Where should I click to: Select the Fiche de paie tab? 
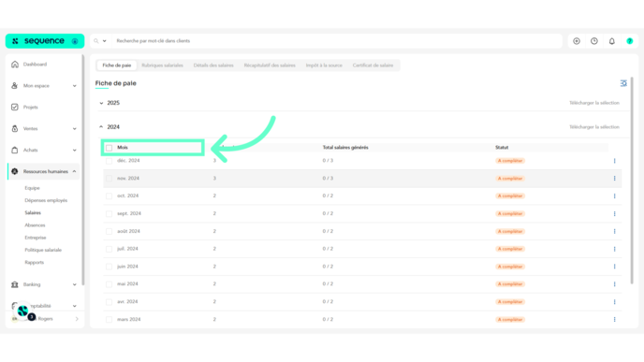pyautogui.click(x=117, y=65)
